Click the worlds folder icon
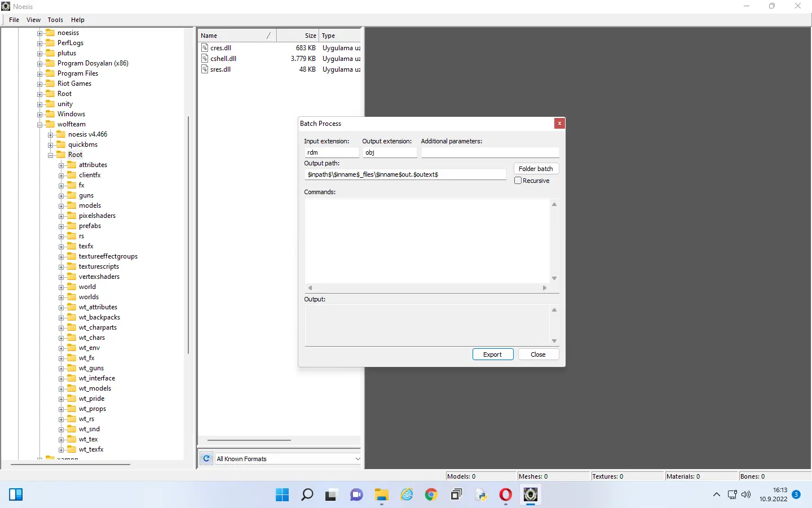Image resolution: width=812 pixels, height=508 pixels. [x=73, y=297]
